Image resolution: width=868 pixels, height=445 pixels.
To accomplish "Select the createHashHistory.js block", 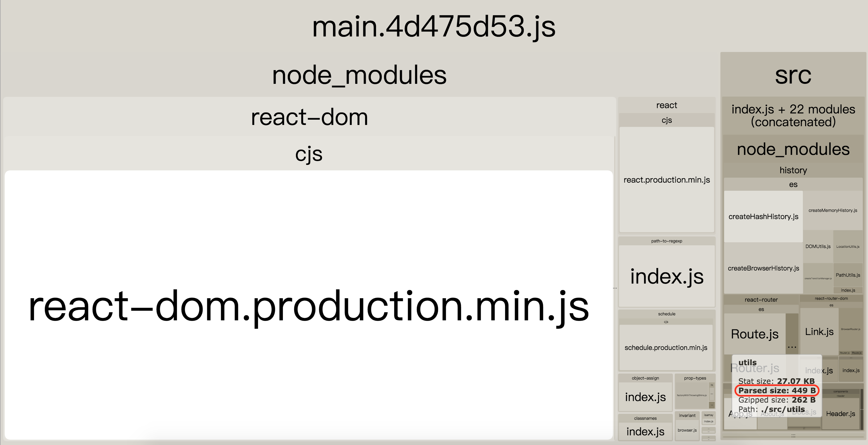I will pos(763,217).
